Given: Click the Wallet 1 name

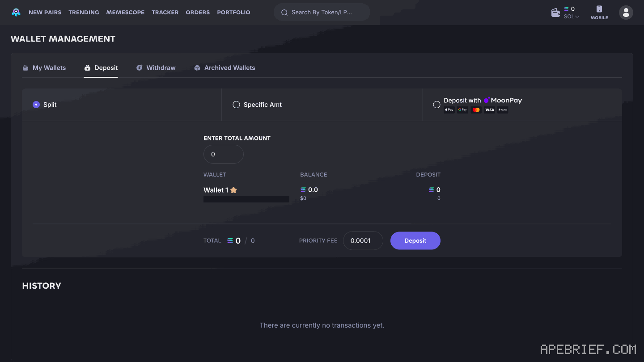Looking at the screenshot, I should pos(216,190).
